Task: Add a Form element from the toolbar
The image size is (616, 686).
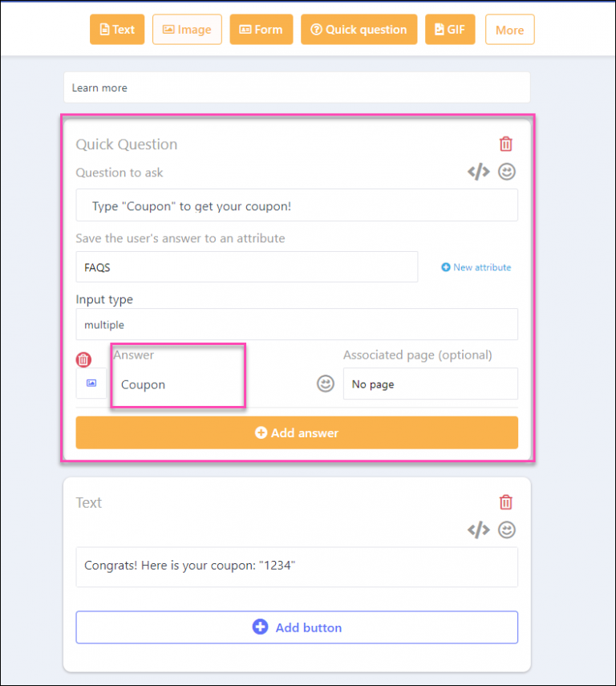Action: point(261,29)
